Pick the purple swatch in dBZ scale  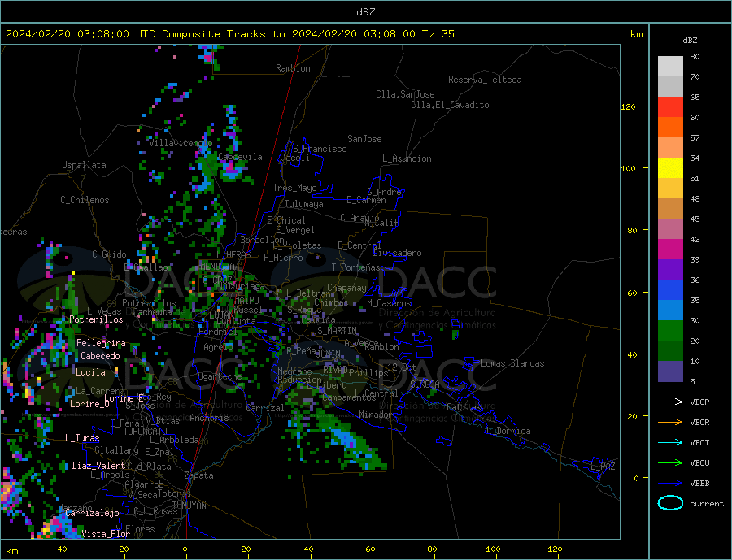coord(670,270)
